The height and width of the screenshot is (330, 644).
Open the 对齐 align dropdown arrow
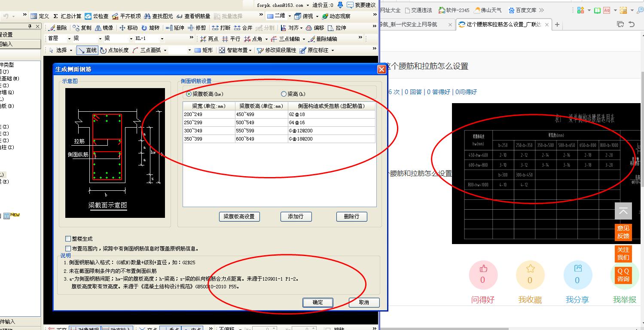point(302,28)
